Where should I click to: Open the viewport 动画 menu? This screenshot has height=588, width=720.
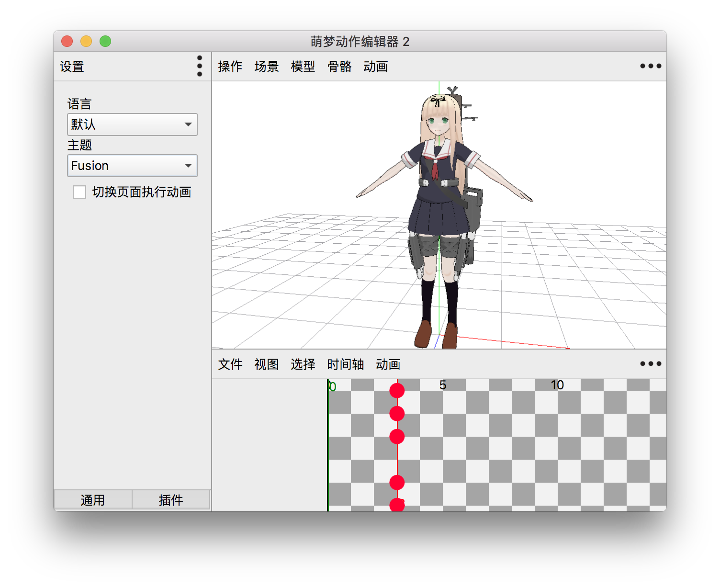(376, 67)
